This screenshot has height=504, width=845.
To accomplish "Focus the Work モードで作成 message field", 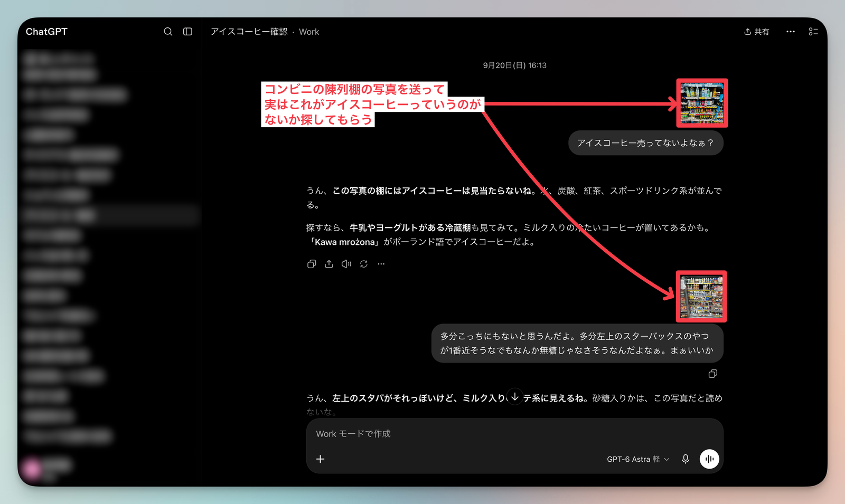I will pyautogui.click(x=515, y=434).
